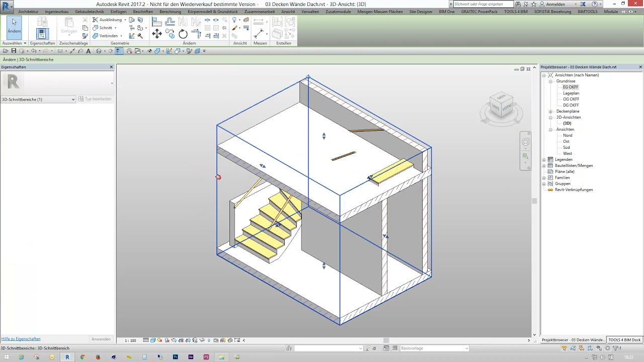Toggle thin lines icon in quick access toolbar

coord(119,51)
